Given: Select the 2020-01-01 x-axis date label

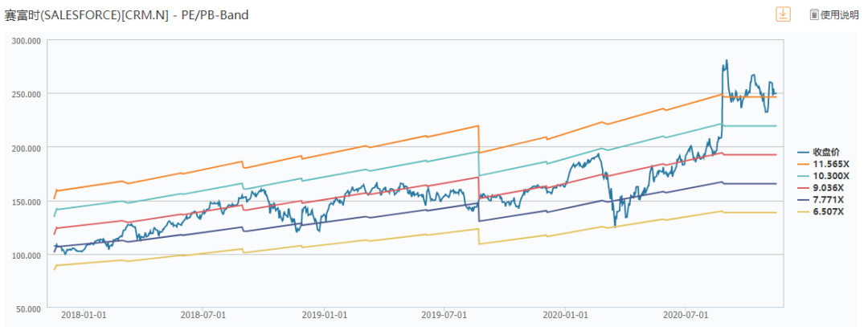Looking at the screenshot, I should 567,316.
